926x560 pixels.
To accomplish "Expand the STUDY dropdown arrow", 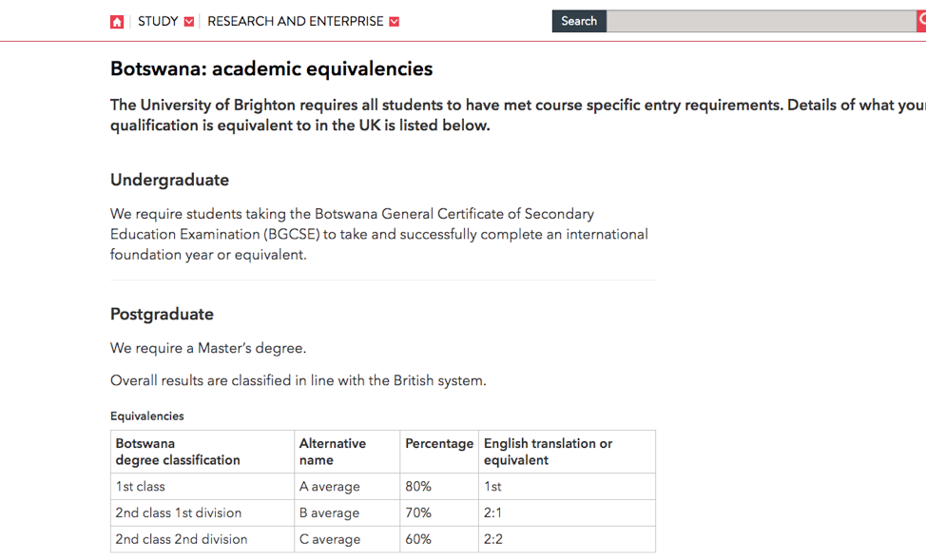I will click(x=189, y=22).
